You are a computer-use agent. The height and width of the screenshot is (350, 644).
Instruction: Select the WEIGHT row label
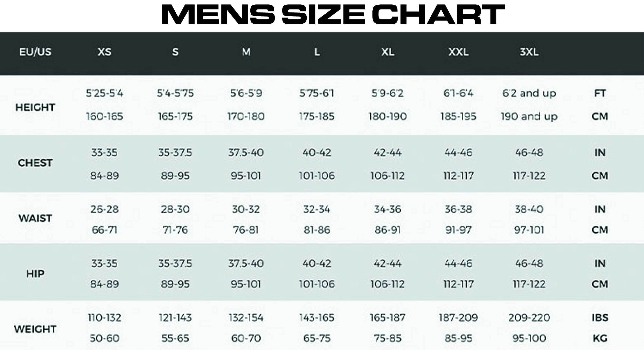tap(35, 330)
